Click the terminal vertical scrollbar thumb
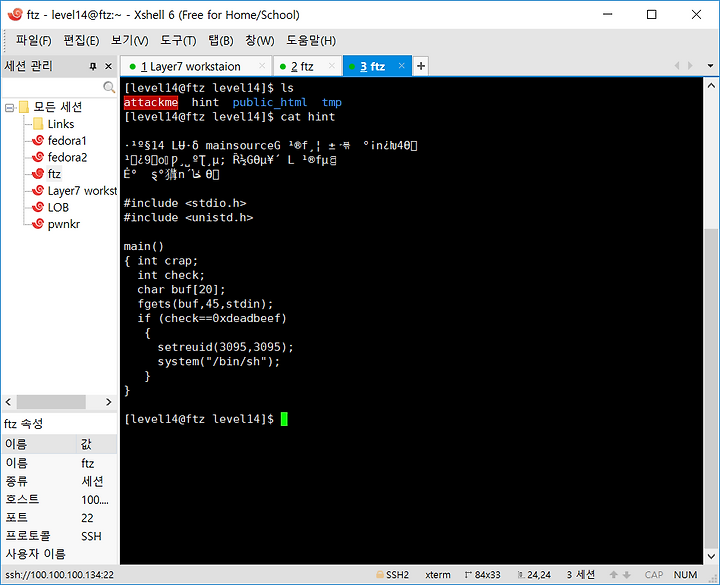Image resolution: width=720 pixels, height=585 pixels. click(710, 388)
